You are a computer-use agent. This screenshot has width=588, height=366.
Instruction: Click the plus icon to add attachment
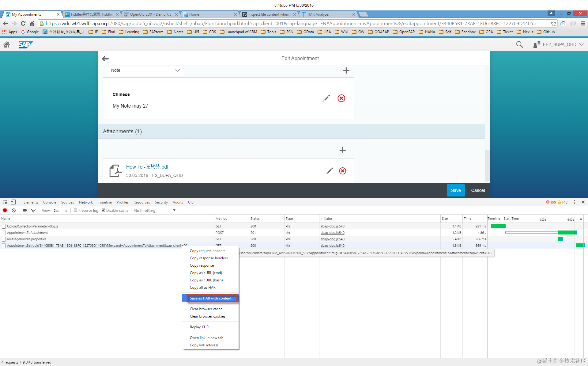pyautogui.click(x=342, y=150)
